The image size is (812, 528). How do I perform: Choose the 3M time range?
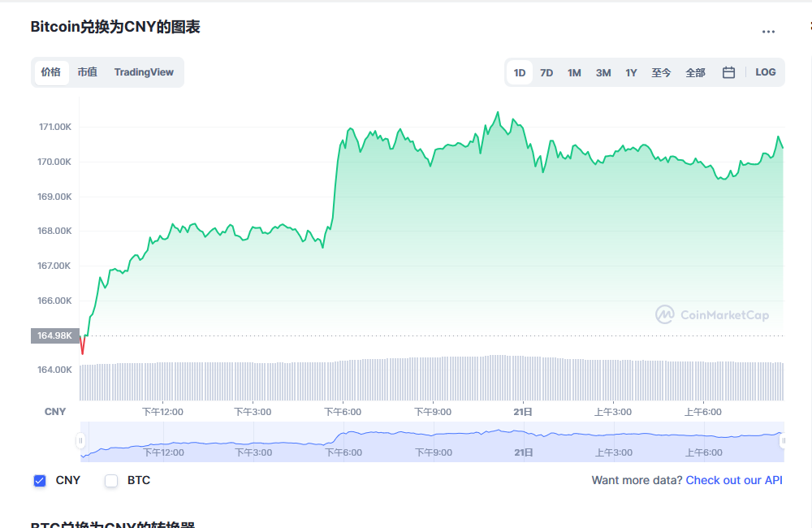pyautogui.click(x=603, y=72)
